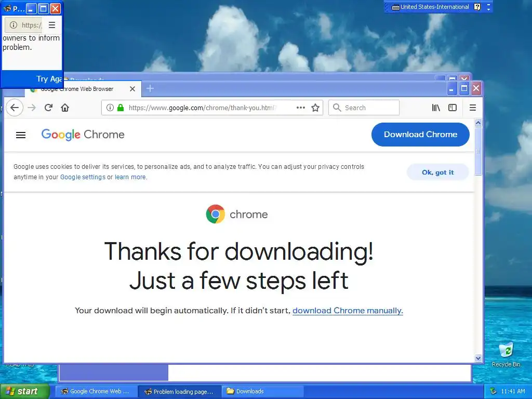Open the Firefox home page icon
Viewport: 532px width, 399px height.
click(65, 108)
